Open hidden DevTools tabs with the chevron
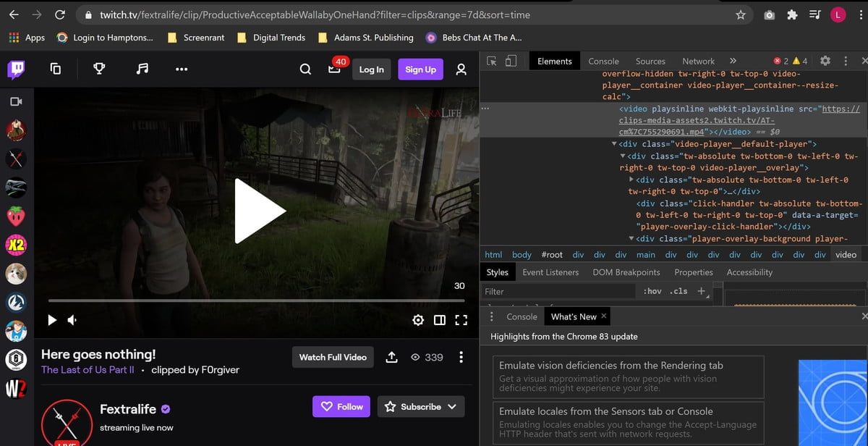This screenshot has height=446, width=868. [733, 61]
